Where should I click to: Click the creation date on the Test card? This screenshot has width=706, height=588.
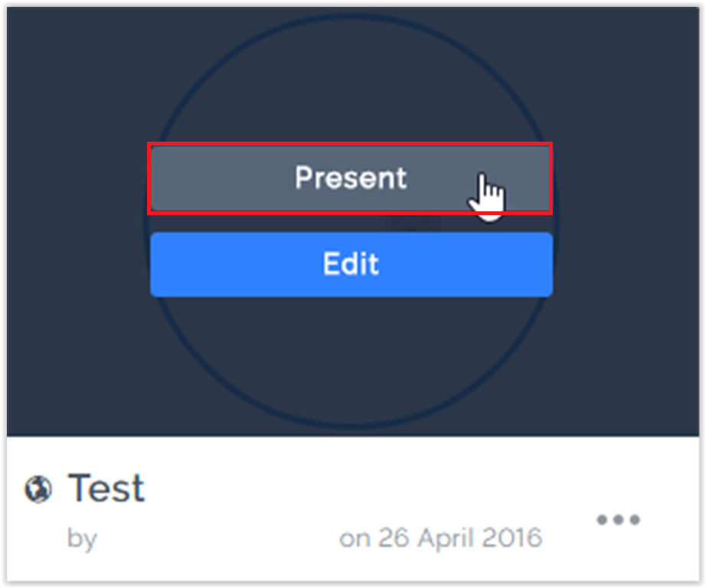point(440,538)
